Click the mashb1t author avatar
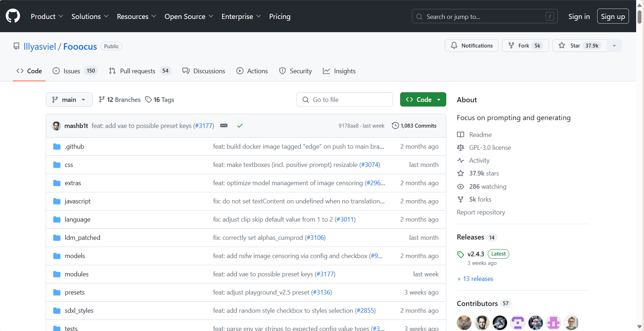This screenshot has width=644, height=331. tap(56, 126)
